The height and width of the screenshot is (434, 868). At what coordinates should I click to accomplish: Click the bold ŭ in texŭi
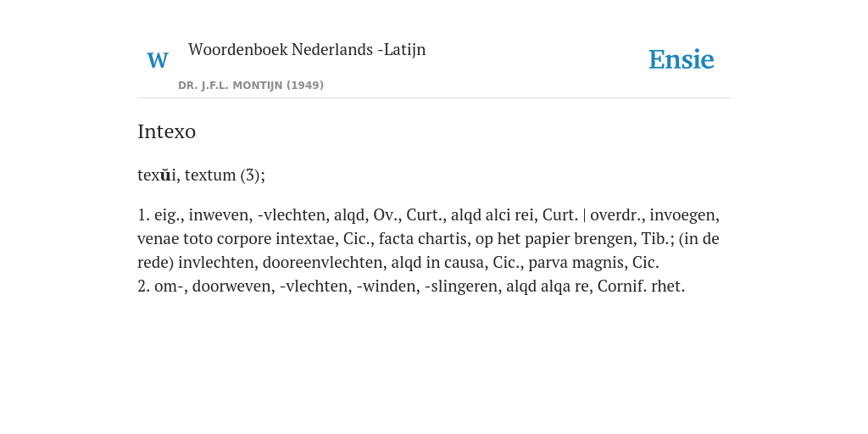165,175
